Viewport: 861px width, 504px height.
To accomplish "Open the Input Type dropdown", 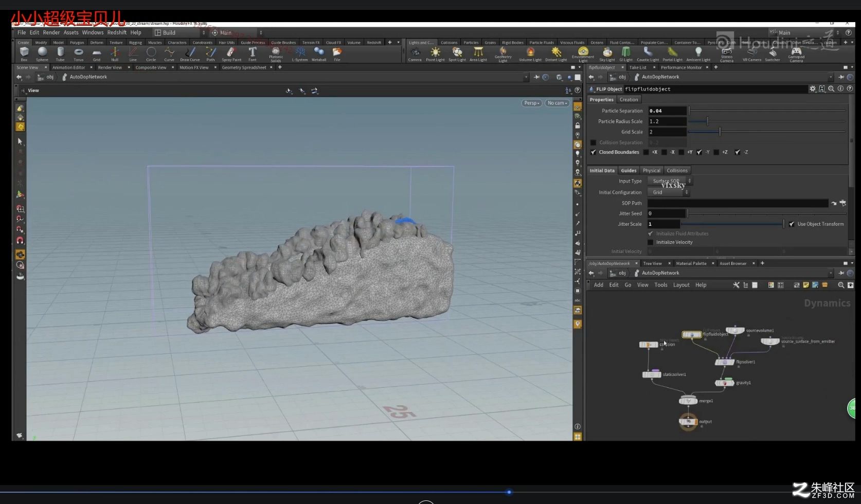I will (670, 181).
